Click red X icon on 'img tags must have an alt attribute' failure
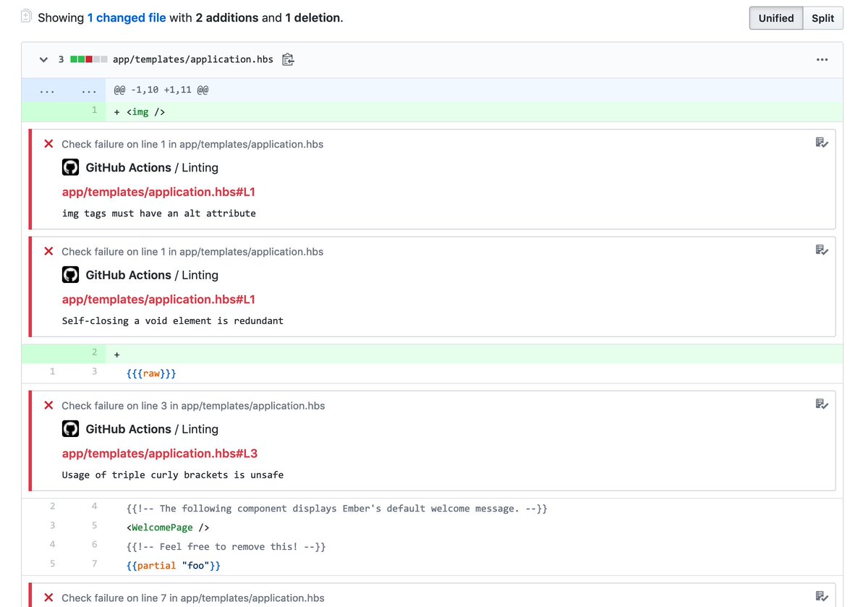The height and width of the screenshot is (607, 868). click(x=48, y=144)
